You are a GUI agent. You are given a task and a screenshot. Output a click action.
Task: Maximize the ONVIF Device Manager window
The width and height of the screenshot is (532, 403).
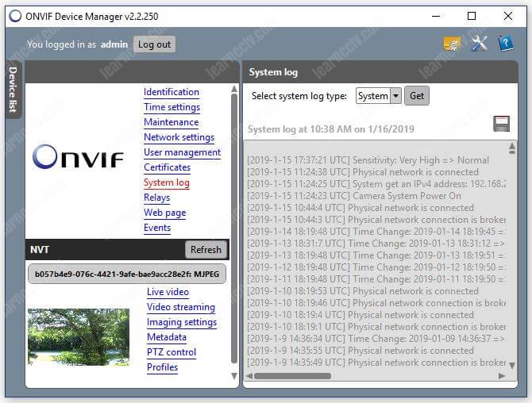point(472,16)
